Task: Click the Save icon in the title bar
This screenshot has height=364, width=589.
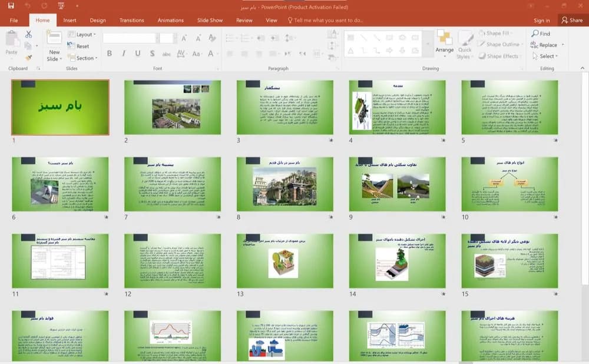Action: [x=11, y=6]
